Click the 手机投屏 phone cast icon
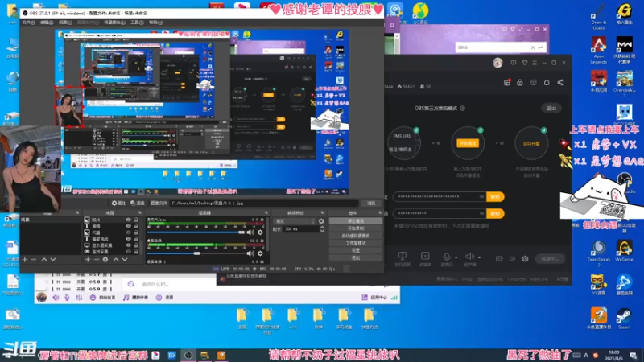Viewport: 644px width, 362px height. 402,256
